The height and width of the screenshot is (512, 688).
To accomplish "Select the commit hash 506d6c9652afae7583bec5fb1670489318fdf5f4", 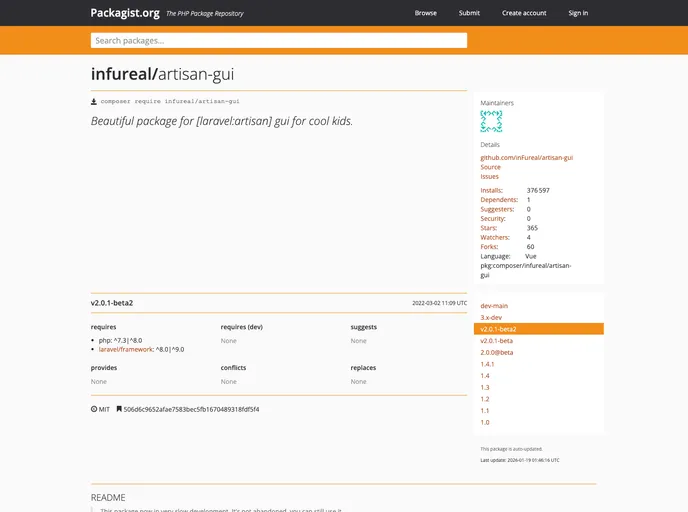I will click(x=191, y=409).
